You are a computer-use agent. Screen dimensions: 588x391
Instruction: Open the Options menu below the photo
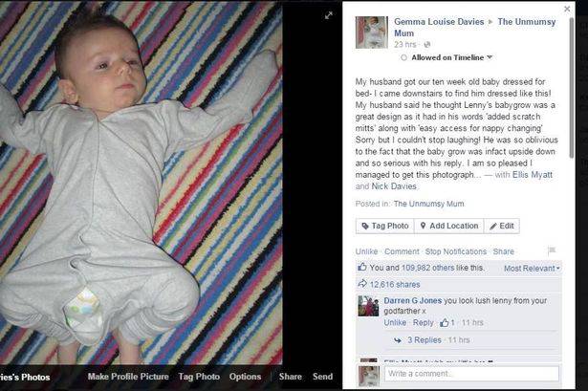click(x=245, y=377)
